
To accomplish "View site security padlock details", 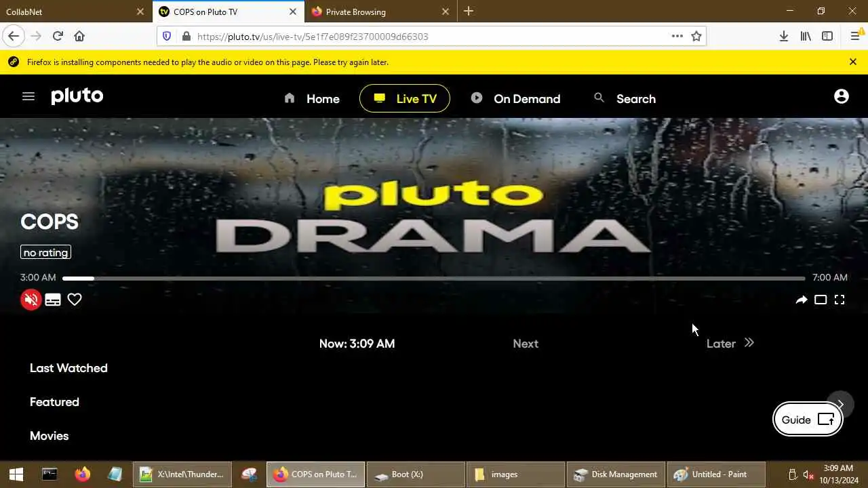I will coord(186,36).
